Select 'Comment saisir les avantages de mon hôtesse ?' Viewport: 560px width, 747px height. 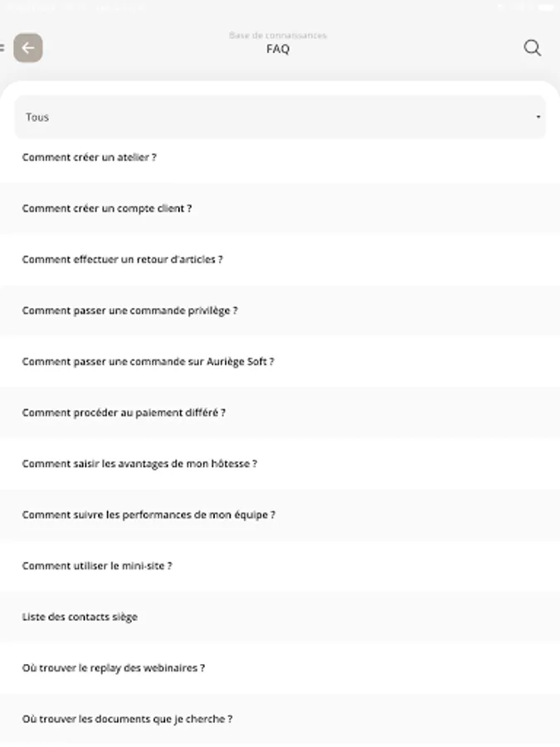tap(139, 463)
